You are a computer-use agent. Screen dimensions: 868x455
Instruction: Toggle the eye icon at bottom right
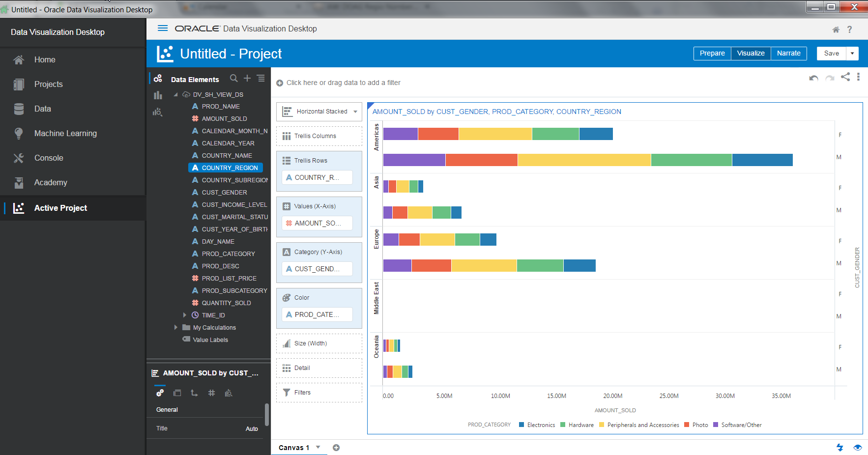click(858, 448)
